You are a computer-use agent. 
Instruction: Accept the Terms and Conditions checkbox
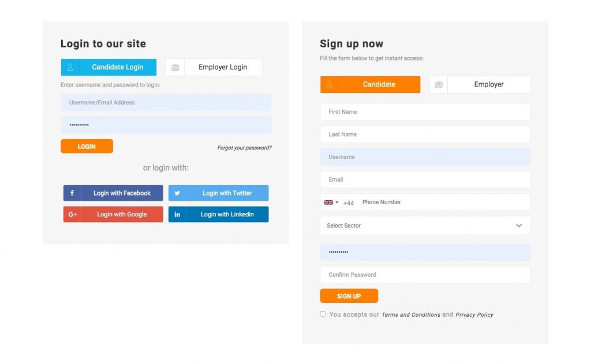(x=323, y=314)
